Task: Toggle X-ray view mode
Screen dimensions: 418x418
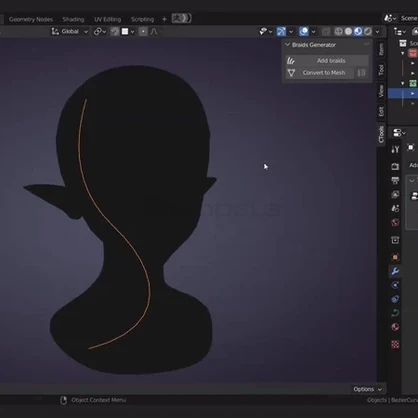Action: pyautogui.click(x=326, y=31)
